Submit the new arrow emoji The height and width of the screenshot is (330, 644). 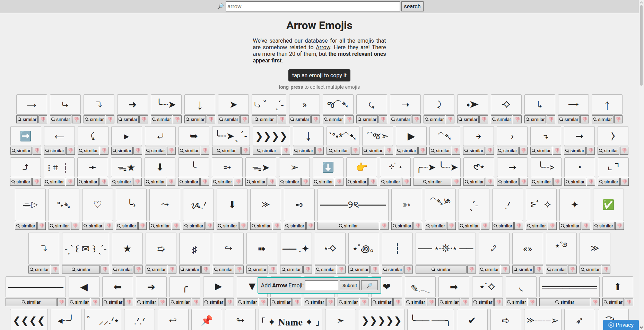point(349,285)
